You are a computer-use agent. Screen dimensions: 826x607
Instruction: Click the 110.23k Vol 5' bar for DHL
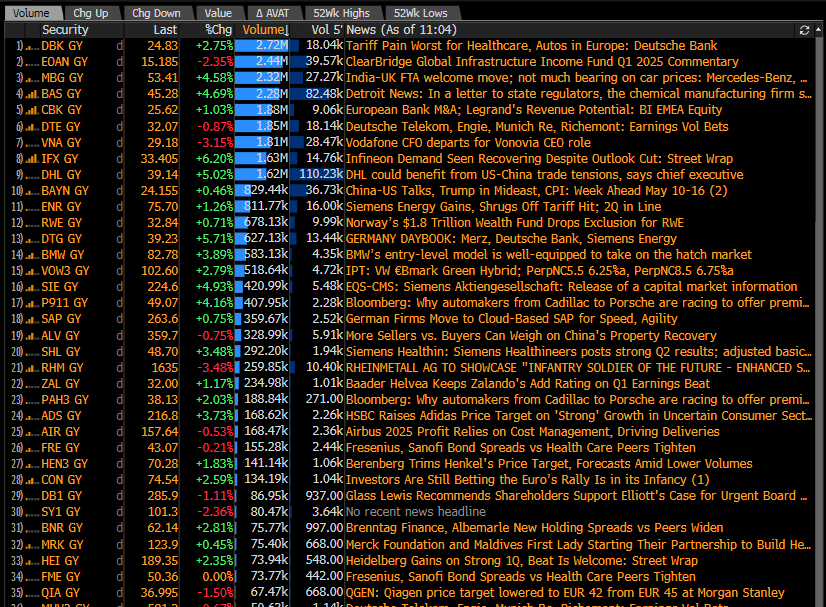pyautogui.click(x=318, y=174)
